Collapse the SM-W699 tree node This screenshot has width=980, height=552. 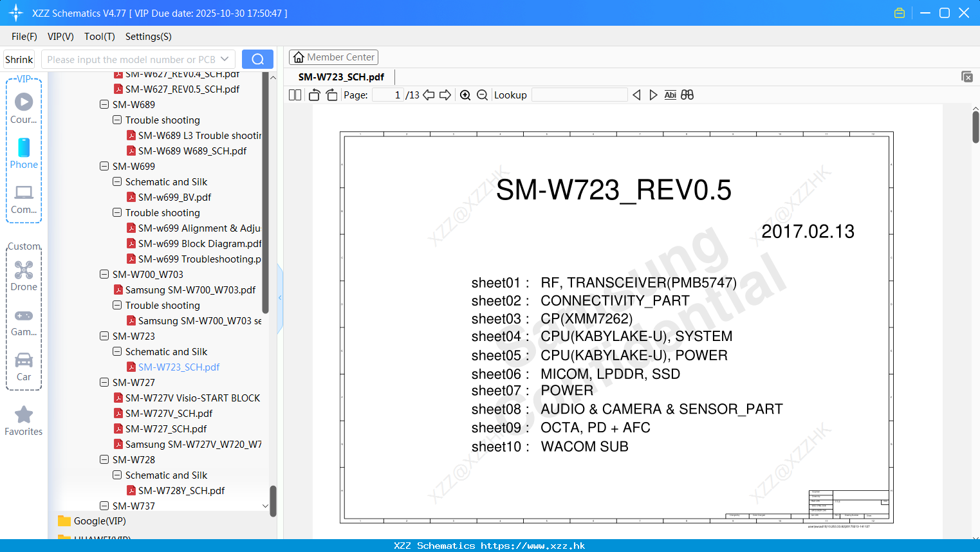tap(104, 166)
